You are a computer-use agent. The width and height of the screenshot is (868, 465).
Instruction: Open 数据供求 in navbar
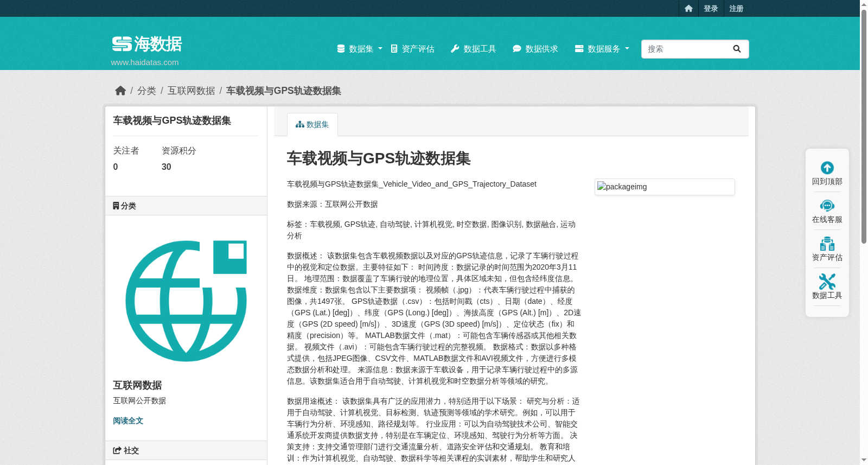click(x=535, y=49)
